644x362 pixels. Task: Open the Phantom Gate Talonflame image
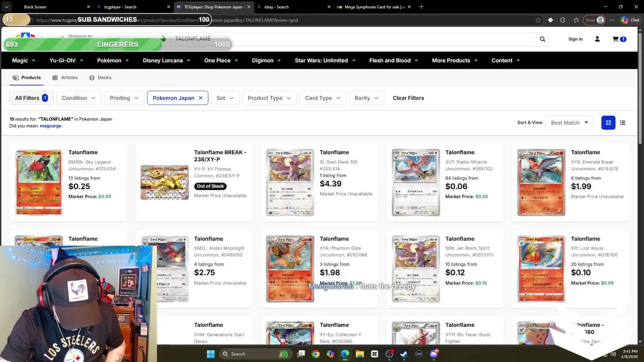(290, 268)
